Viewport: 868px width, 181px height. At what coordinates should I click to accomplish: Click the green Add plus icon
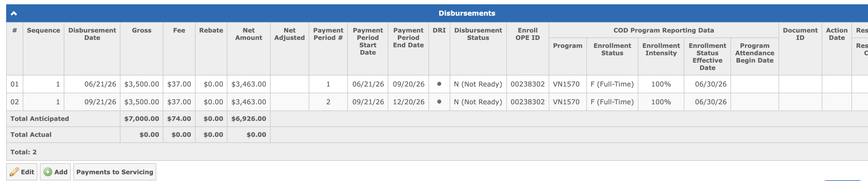(48, 172)
